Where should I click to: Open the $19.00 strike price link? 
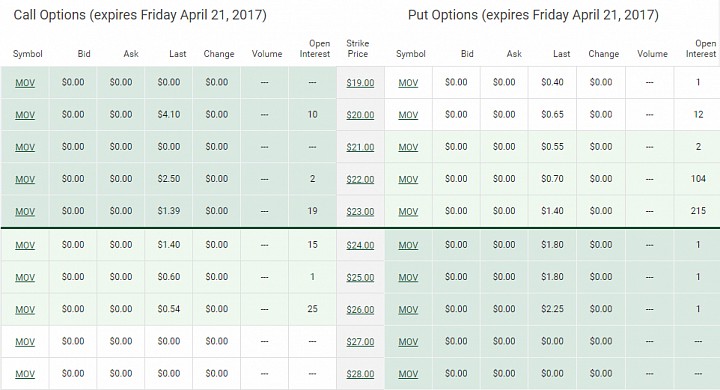(360, 83)
